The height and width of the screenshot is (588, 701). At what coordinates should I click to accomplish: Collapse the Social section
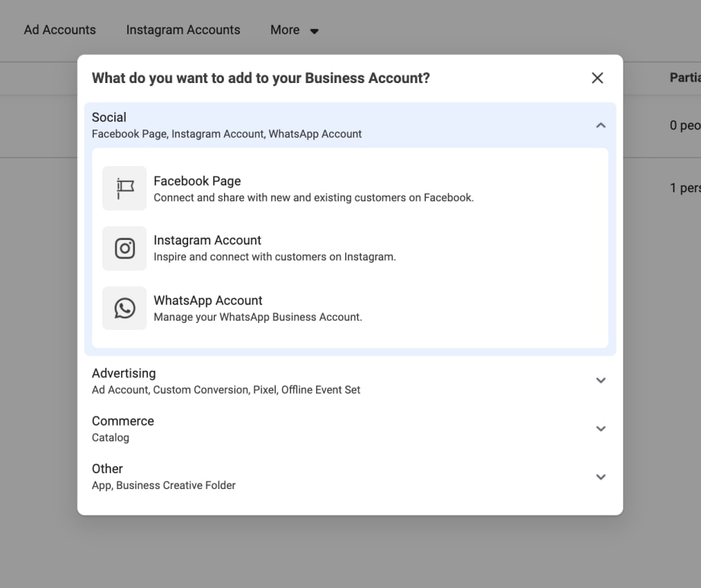601,123
